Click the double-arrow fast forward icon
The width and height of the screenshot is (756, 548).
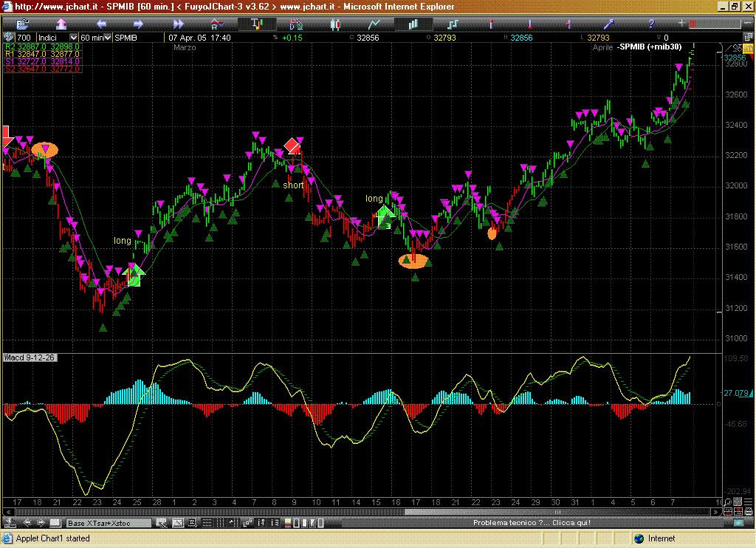177,24
